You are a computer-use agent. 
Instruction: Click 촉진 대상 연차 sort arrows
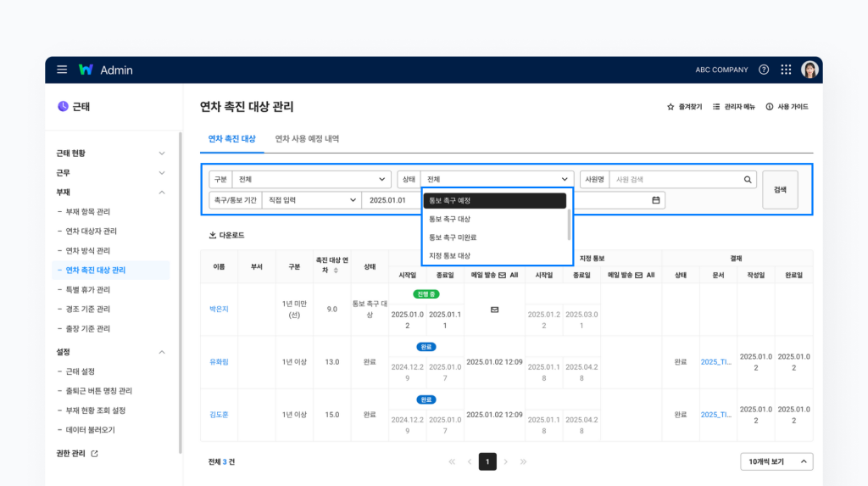click(x=336, y=271)
